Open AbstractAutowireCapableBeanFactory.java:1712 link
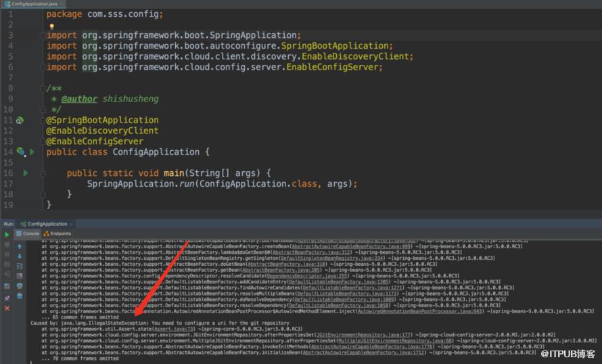Screen dimensions: 602x364 (364, 352)
